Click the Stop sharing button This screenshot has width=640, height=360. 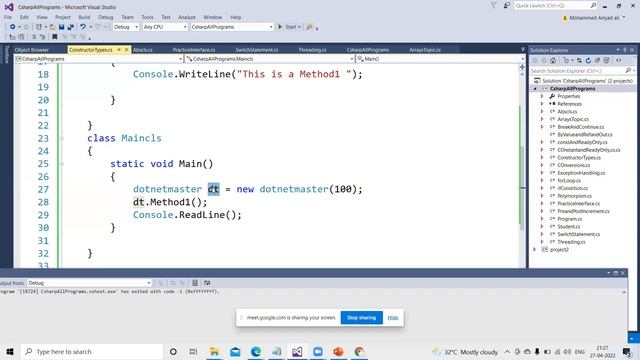click(x=361, y=318)
